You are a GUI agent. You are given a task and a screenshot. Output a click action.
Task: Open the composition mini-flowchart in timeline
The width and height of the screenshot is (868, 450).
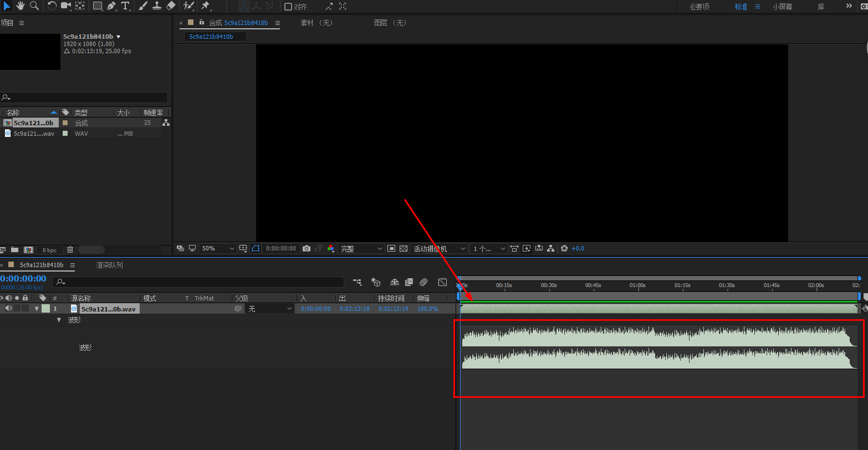pyautogui.click(x=357, y=282)
